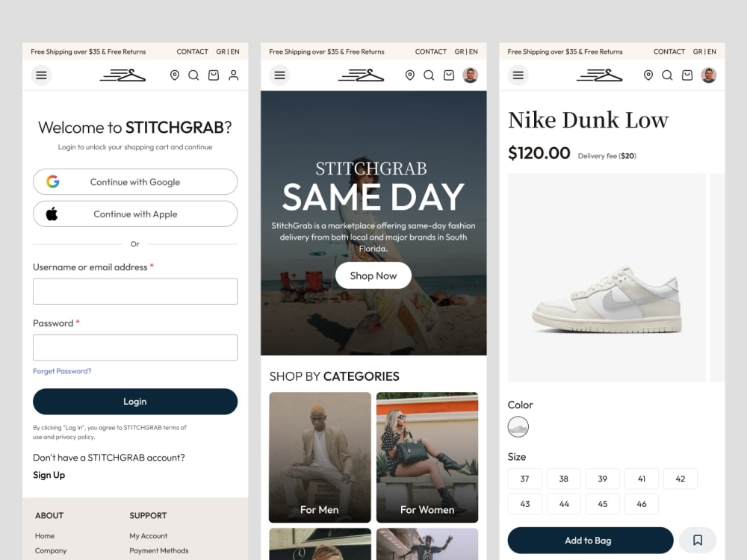Click the hanger logo on product screen
This screenshot has height=560, width=747.
coord(599,75)
